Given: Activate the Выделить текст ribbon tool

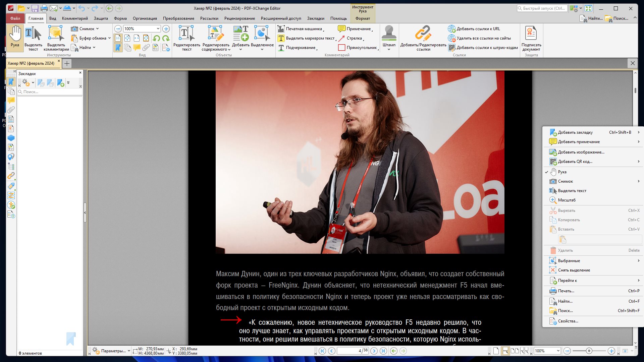Looking at the screenshot, I should (33, 38).
